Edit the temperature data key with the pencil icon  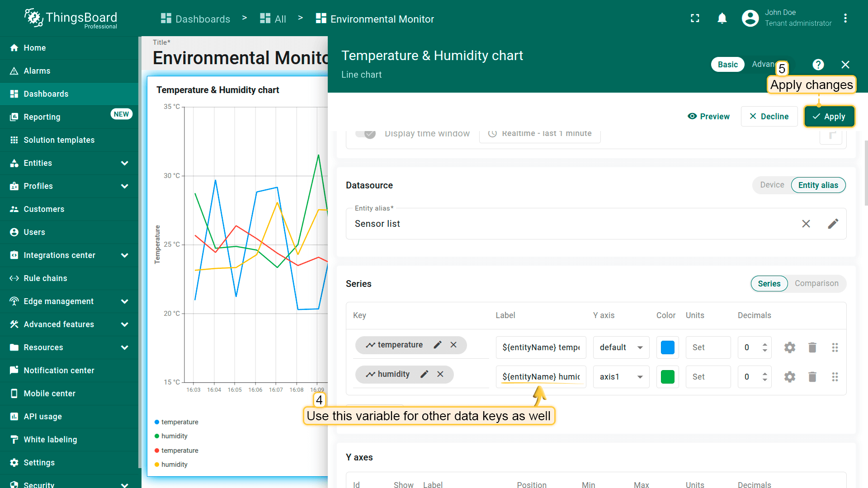tap(437, 345)
